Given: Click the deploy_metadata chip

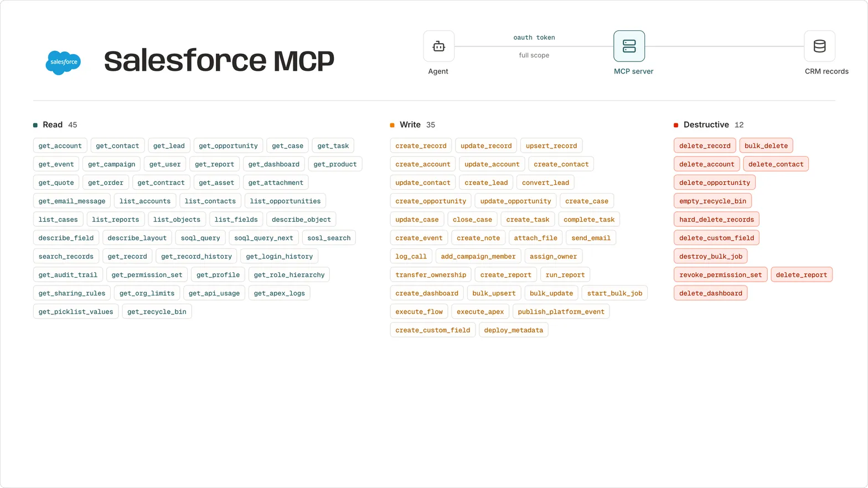Looking at the screenshot, I should (514, 330).
